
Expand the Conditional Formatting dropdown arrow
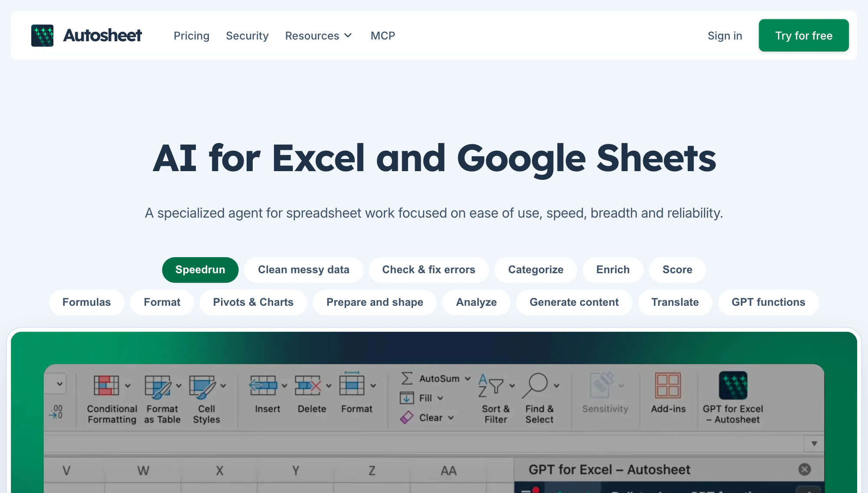tap(128, 386)
